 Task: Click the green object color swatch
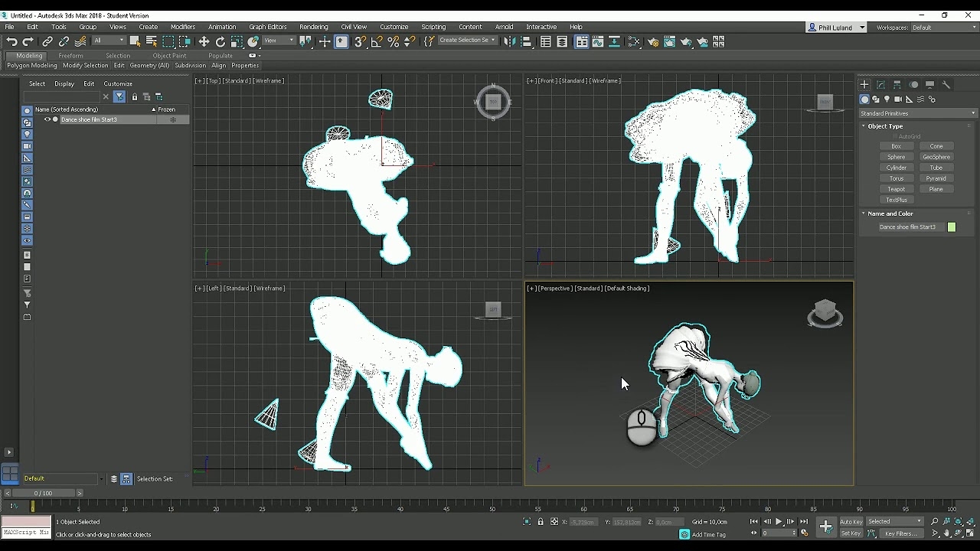pos(952,227)
